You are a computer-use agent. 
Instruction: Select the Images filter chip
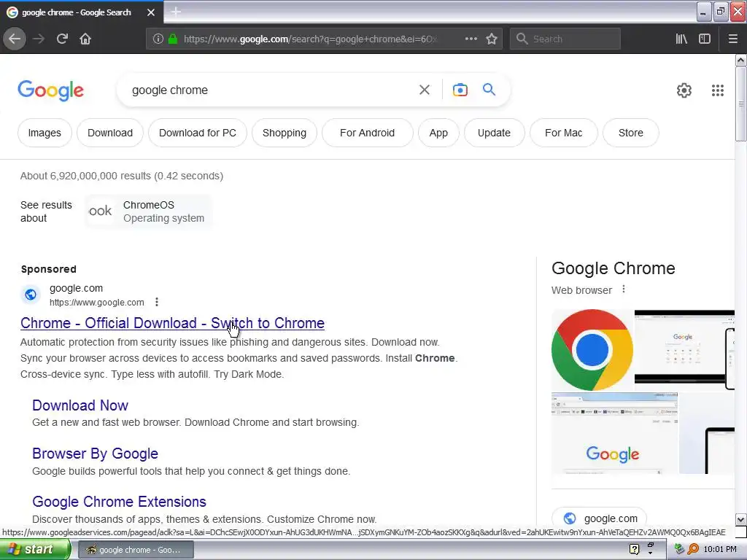coord(44,133)
